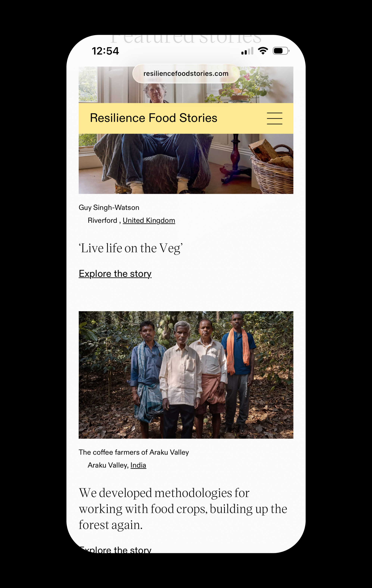Image resolution: width=372 pixels, height=588 pixels.
Task: Tap the 12:54 clock in status bar
Action: [105, 51]
